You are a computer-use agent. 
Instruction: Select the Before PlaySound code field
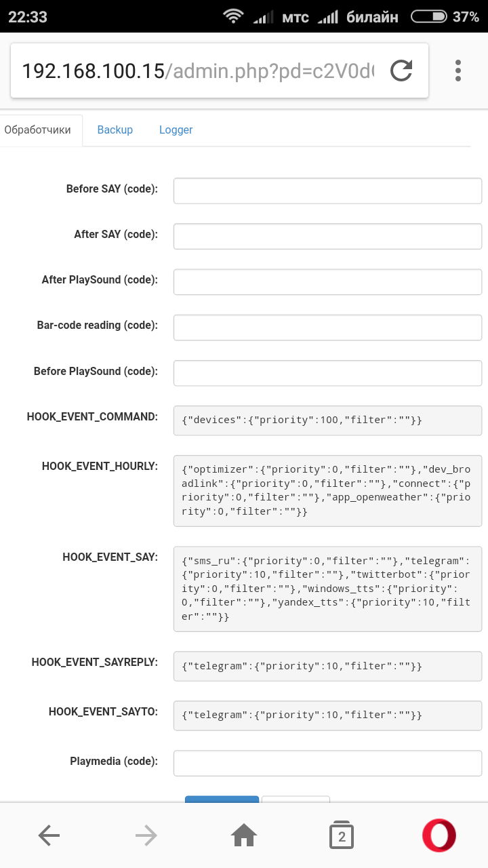coord(327,372)
